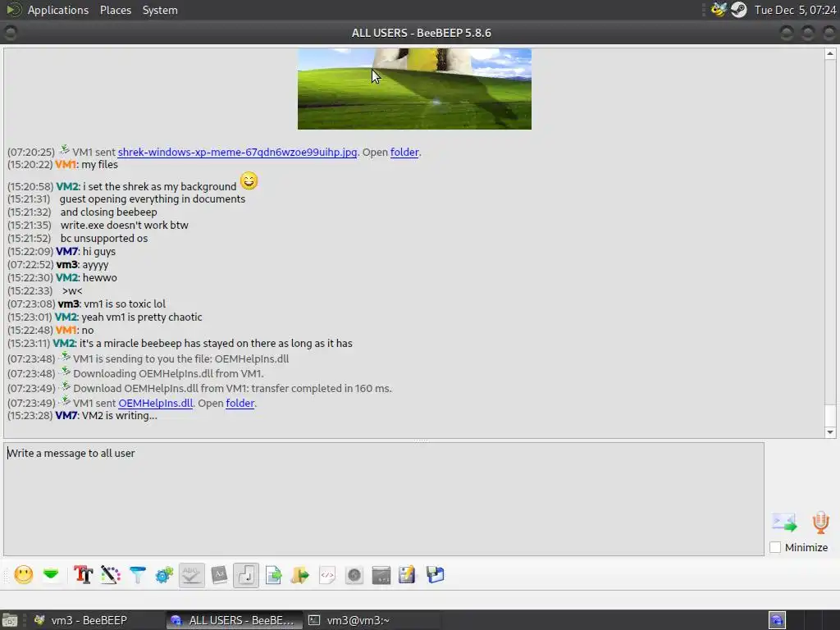This screenshot has height=630, width=840.
Task: Click the code tag icon
Action: pos(327,575)
